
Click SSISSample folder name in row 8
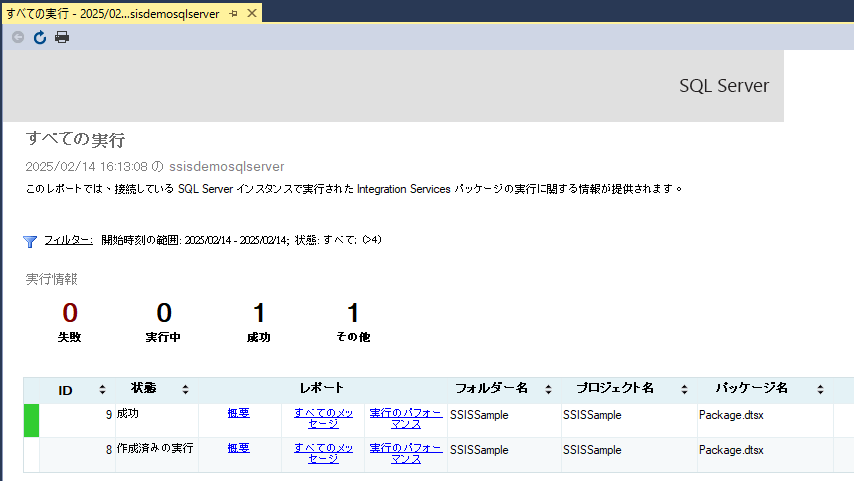[479, 450]
